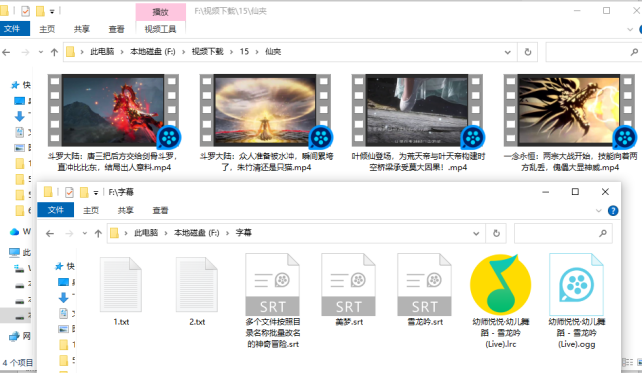Screen dimensions: 642x374
Task: Click the 文件 tab in 字幕 window
Action: coord(56,210)
